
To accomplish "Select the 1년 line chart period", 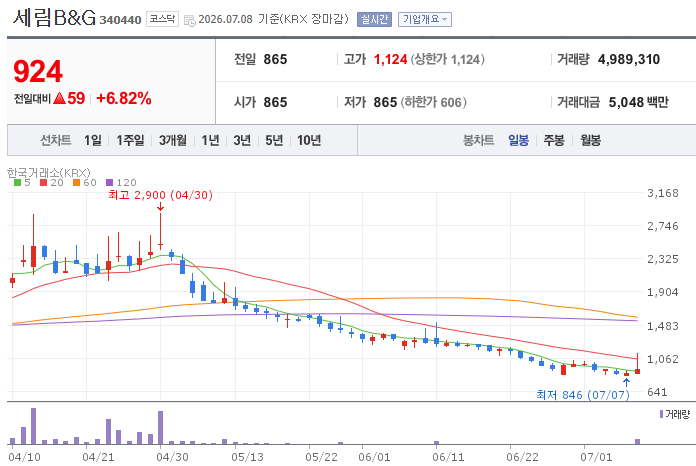I will (x=210, y=141).
